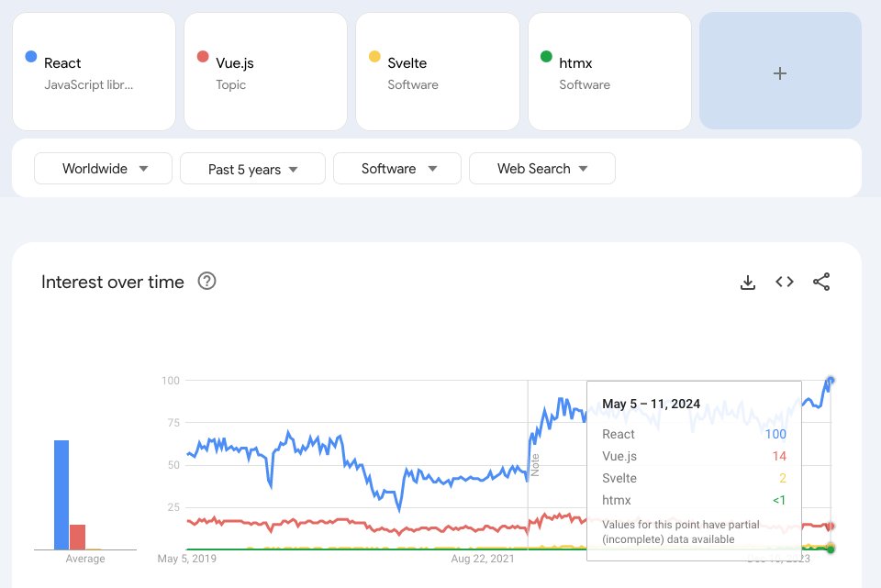
Task: Edit the htmx search term card
Action: tap(609, 72)
